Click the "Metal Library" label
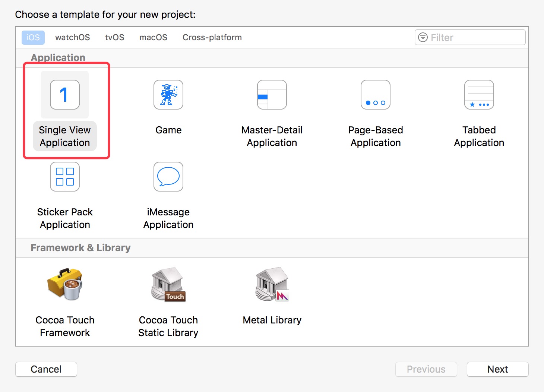544x392 pixels. pos(272,320)
